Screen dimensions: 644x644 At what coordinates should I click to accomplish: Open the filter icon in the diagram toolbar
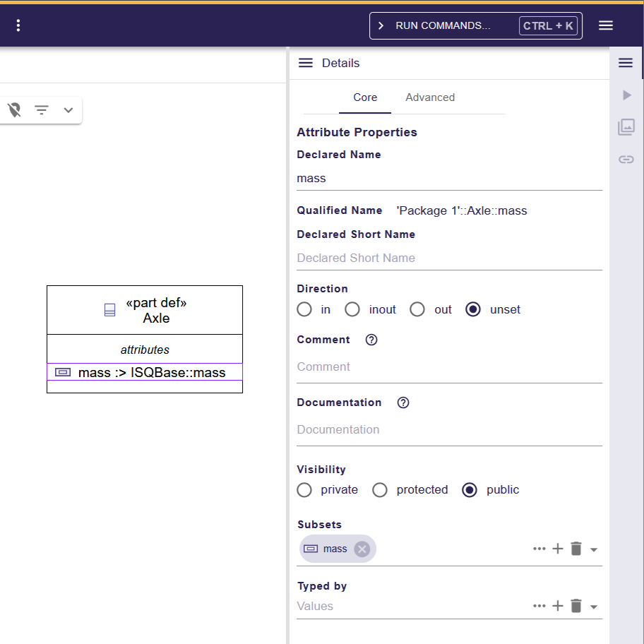click(x=41, y=110)
